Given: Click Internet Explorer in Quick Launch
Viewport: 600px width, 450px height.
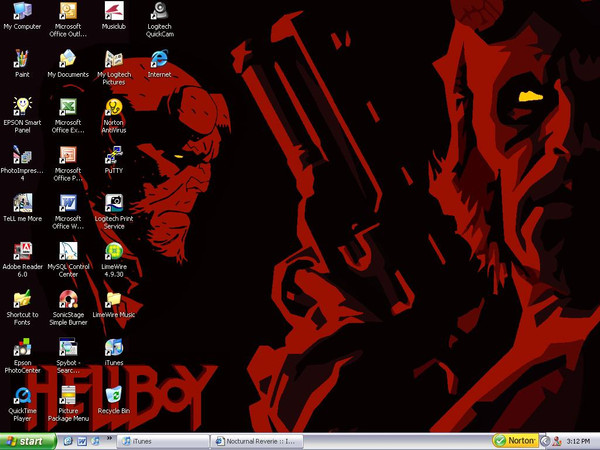Looking at the screenshot, I should tap(68, 441).
